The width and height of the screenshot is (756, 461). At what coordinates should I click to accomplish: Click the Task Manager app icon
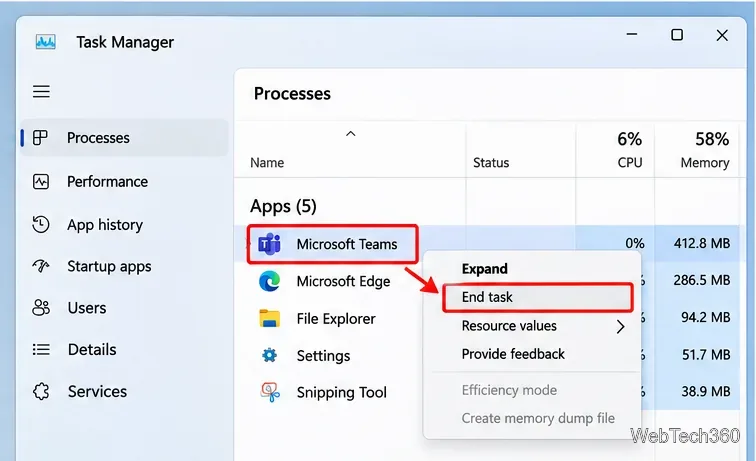pyautogui.click(x=46, y=42)
